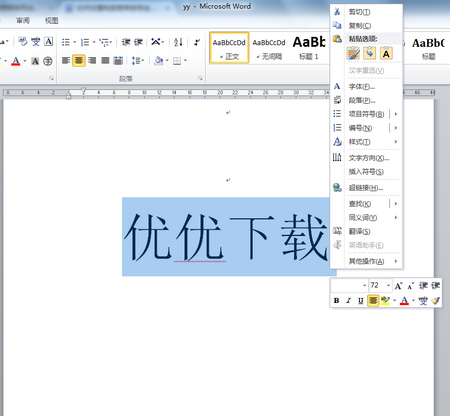Viewport: 450px width, 416px height.
Task: Open the bullet list dropdown arrow
Action: (75, 42)
